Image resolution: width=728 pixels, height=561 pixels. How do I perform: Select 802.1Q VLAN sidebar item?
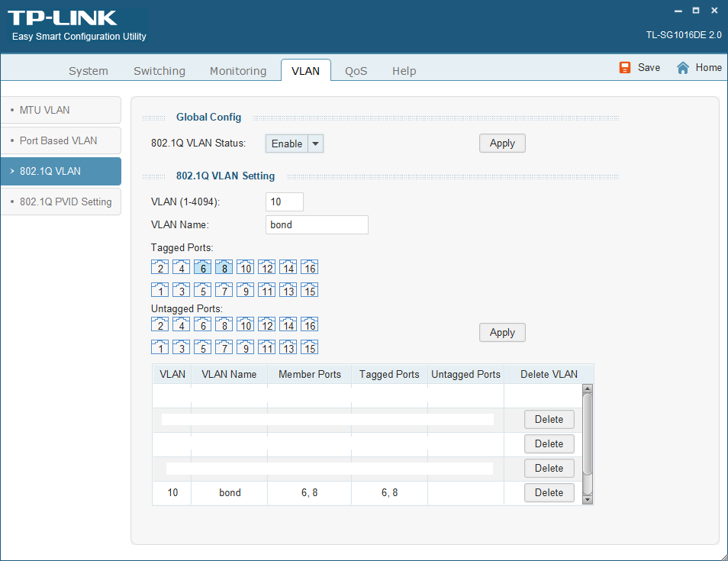pos(61,172)
